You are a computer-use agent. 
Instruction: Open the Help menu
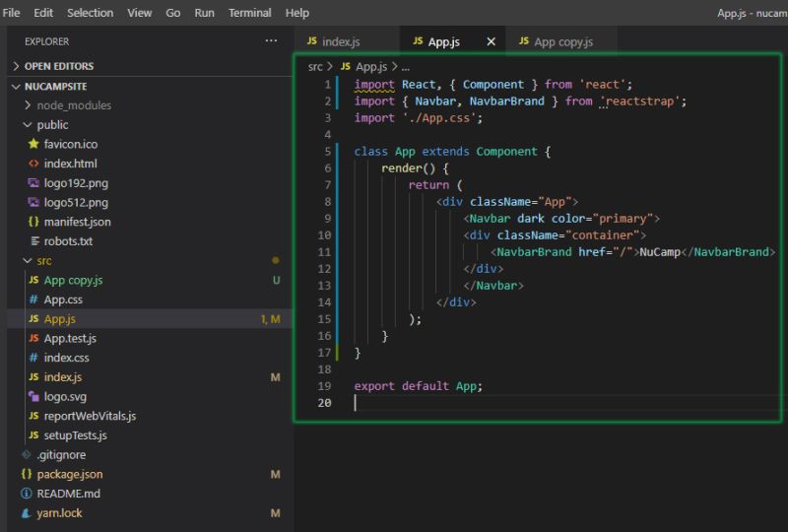[x=297, y=13]
